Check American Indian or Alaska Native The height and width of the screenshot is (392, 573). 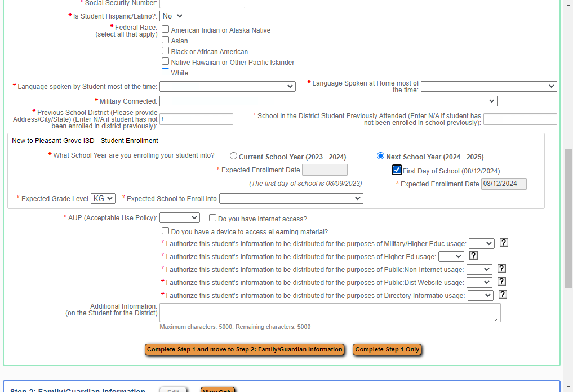(x=166, y=29)
